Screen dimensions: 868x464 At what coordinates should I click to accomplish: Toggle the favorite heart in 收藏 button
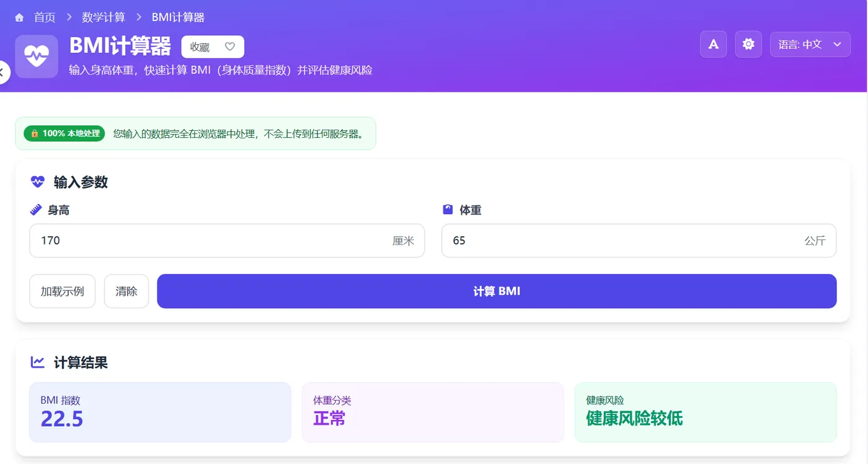coord(229,46)
